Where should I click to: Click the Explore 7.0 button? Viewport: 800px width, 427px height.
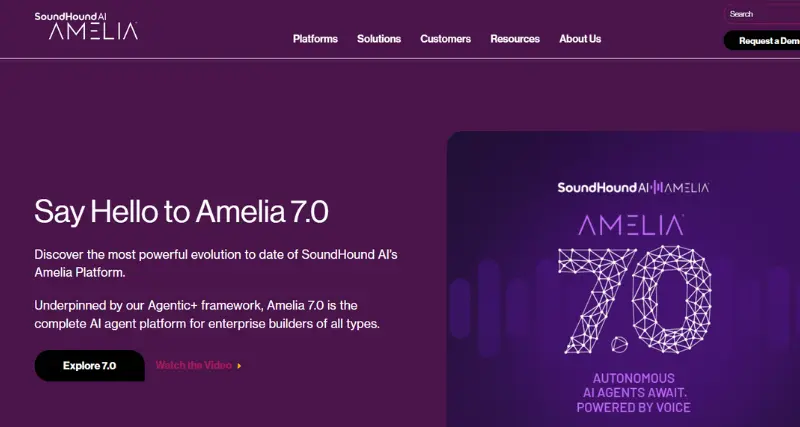click(x=89, y=366)
